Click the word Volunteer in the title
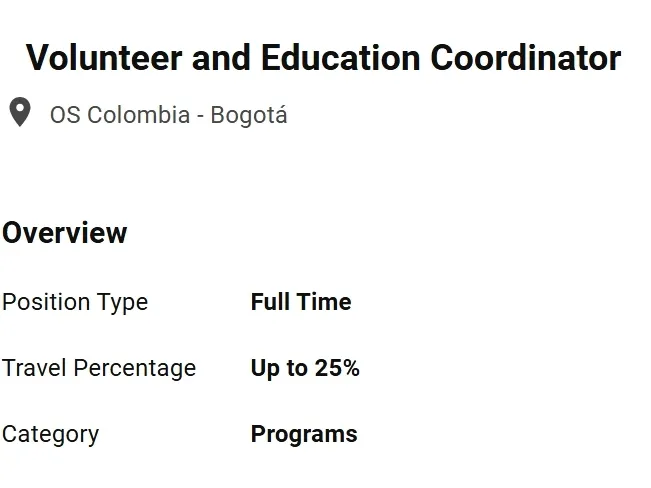 (104, 58)
